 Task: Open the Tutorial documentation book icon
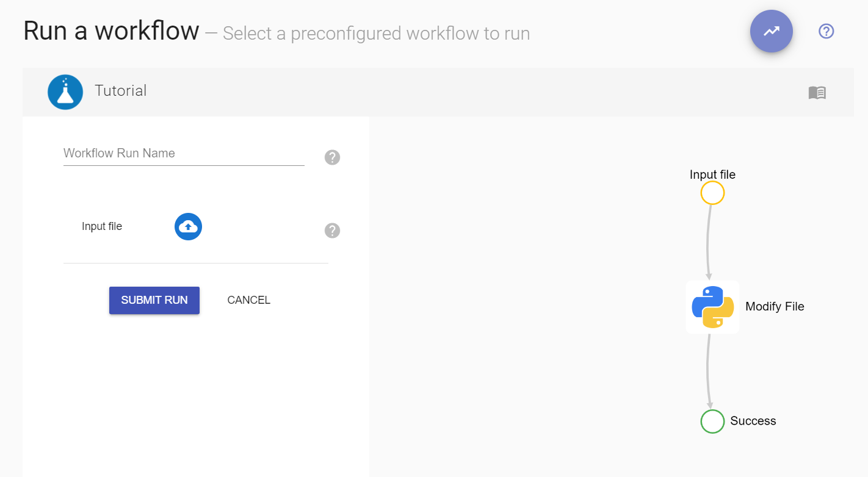pyautogui.click(x=817, y=93)
